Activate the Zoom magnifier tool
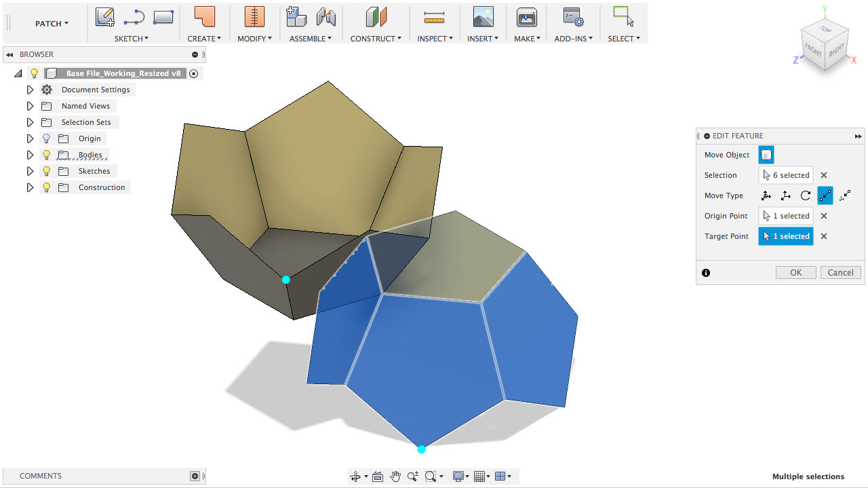The image size is (868, 488). [413, 476]
